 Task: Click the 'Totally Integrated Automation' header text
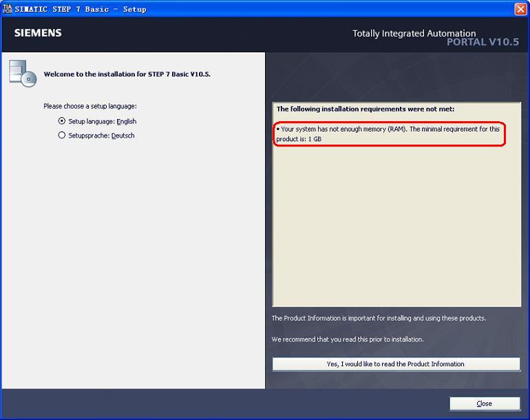click(x=414, y=33)
